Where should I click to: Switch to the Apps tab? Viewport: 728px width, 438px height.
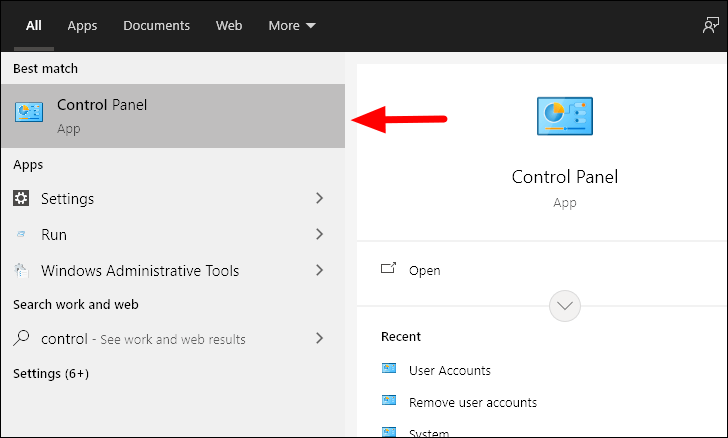click(x=82, y=26)
